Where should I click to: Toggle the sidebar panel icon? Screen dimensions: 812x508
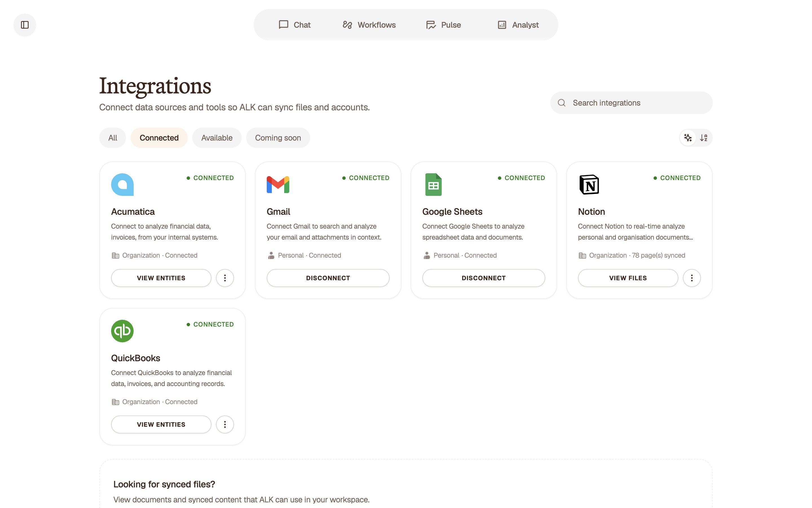[x=25, y=25]
